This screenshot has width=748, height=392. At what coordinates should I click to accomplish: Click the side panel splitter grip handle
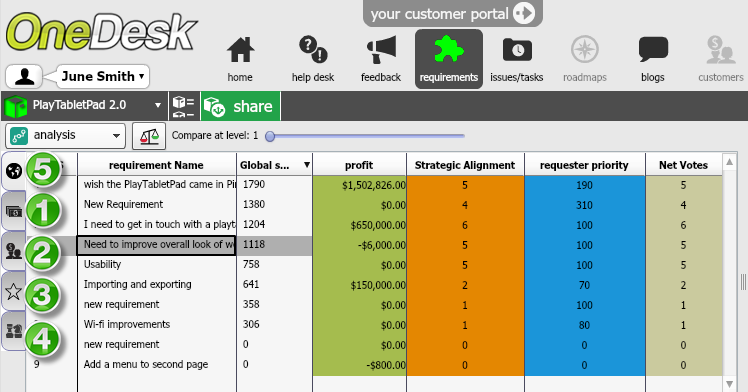click(743, 282)
